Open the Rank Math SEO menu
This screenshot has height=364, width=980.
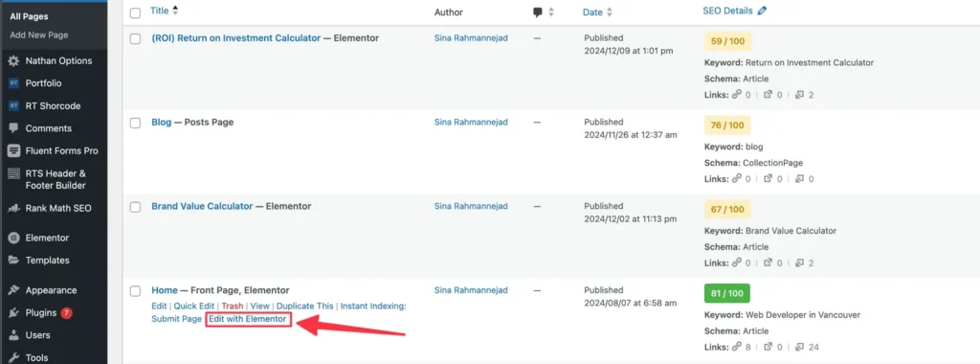(x=58, y=208)
